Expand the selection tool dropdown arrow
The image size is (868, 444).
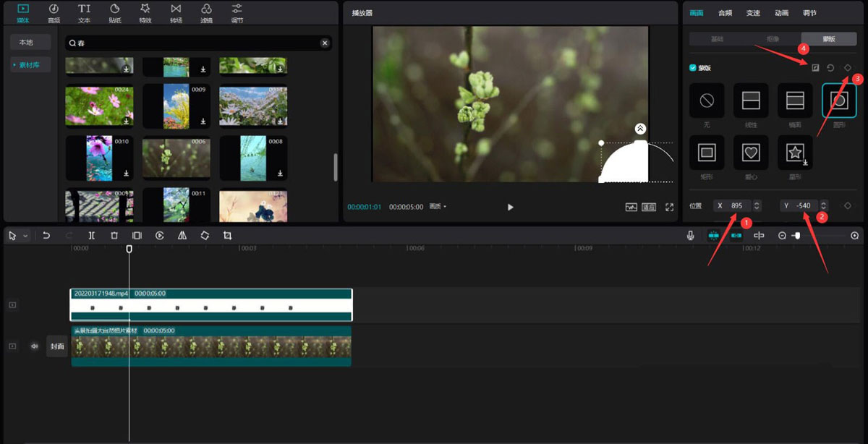coord(26,236)
